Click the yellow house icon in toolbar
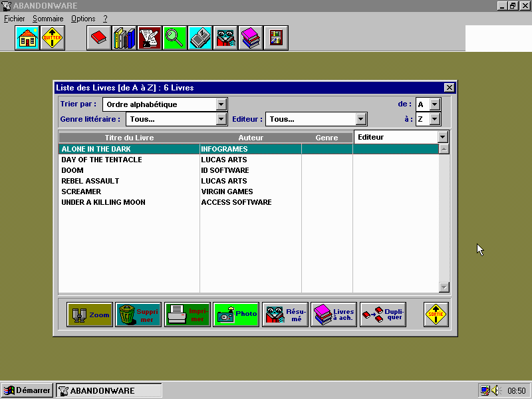This screenshot has width=532, height=399. (x=27, y=39)
